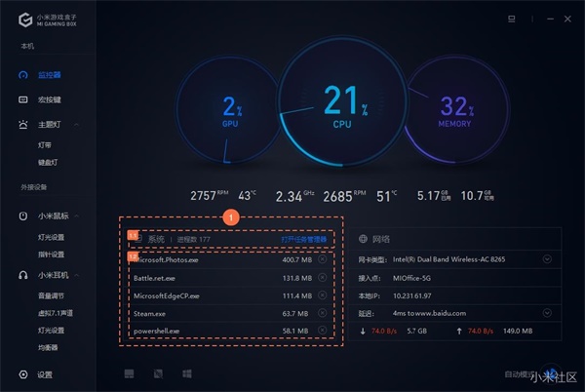
Task: Click the 小米耳机 headphone icon
Action: tap(23, 275)
